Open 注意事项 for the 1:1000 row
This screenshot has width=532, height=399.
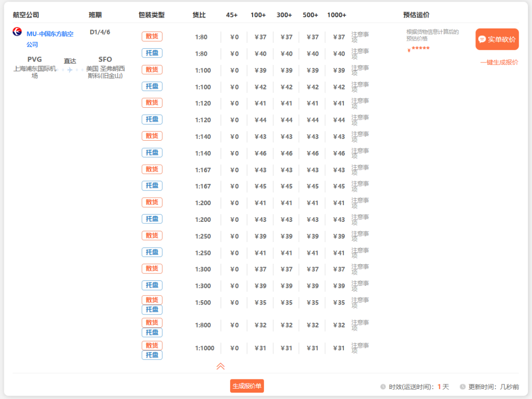[x=360, y=348]
